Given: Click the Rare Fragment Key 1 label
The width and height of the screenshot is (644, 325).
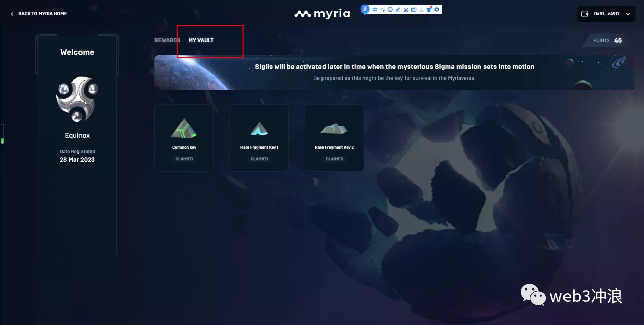Looking at the screenshot, I should tap(259, 147).
